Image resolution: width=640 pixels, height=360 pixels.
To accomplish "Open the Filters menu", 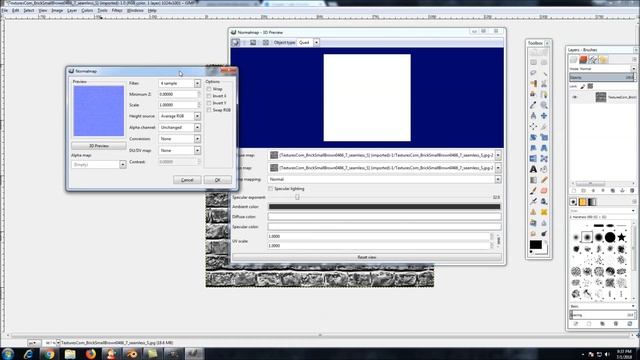I will coord(117,10).
